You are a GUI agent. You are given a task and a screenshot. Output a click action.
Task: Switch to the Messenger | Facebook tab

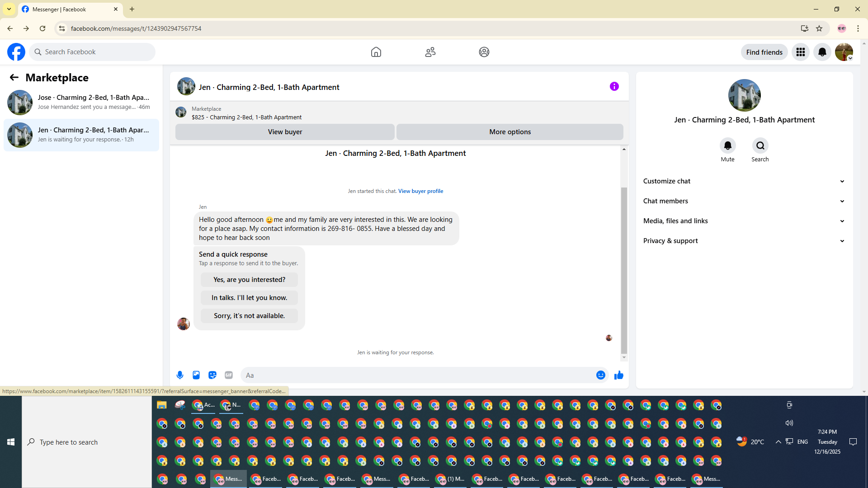(x=70, y=9)
